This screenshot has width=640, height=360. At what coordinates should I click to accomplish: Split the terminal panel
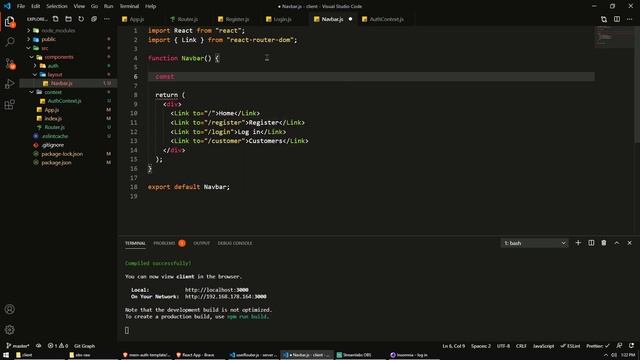(x=591, y=243)
